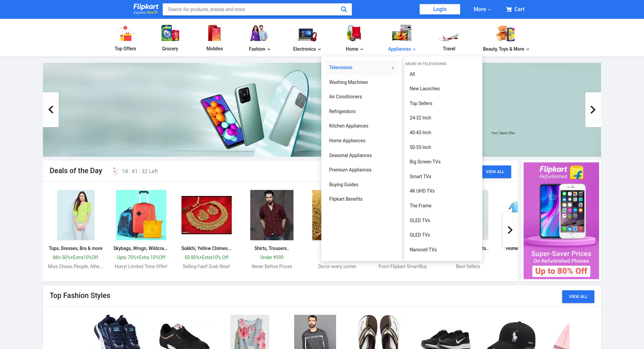Click View All for Deals of the Day
The width and height of the screenshot is (644, 349).
[x=496, y=172]
